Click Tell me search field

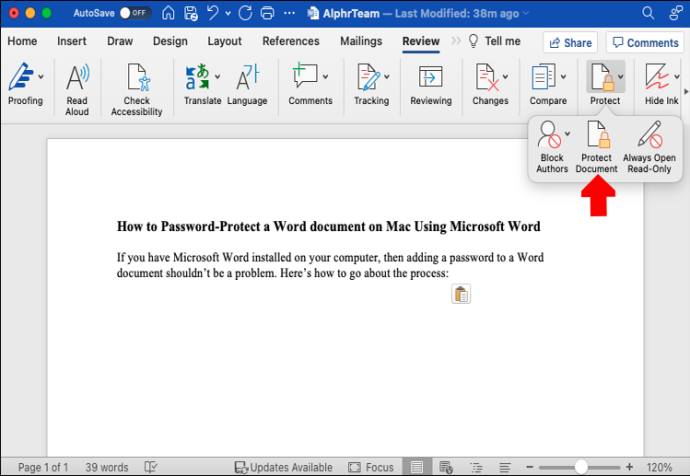pyautogui.click(x=495, y=41)
